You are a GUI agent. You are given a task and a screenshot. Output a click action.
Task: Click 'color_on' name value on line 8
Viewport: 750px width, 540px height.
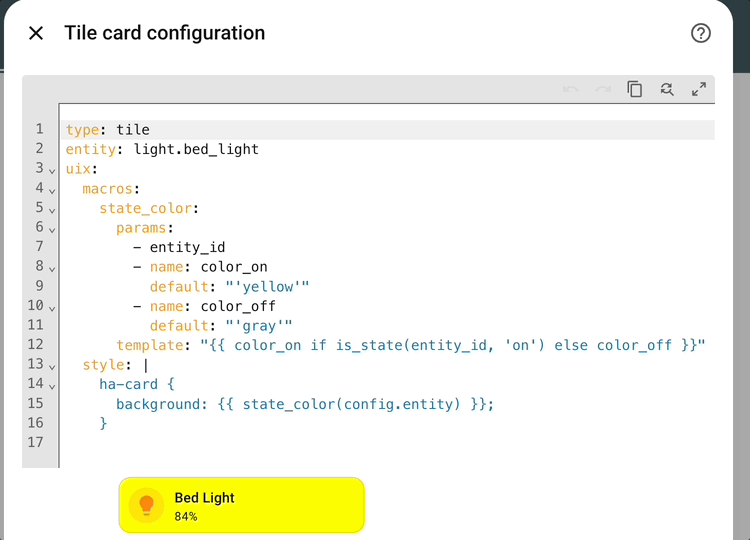coord(234,267)
